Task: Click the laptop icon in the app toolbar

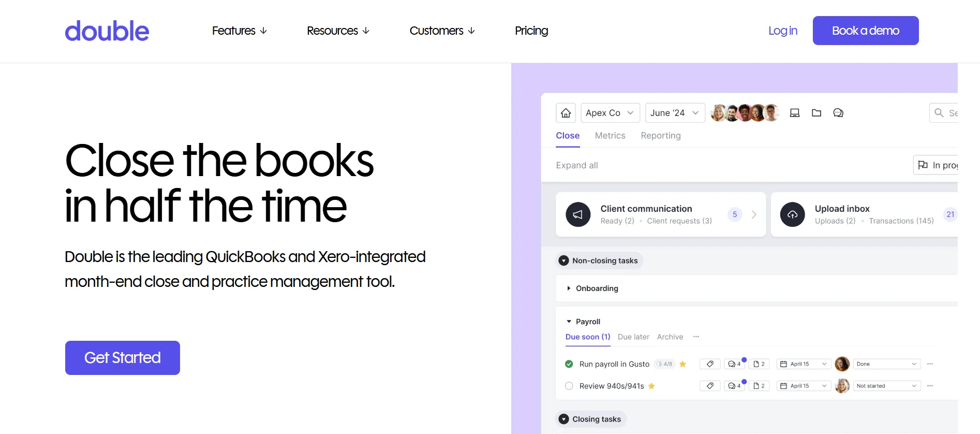Action: (x=795, y=113)
